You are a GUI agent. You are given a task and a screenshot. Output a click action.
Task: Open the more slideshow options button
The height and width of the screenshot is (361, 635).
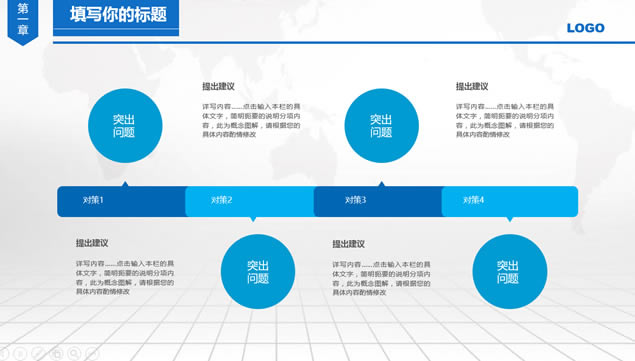click(x=92, y=354)
